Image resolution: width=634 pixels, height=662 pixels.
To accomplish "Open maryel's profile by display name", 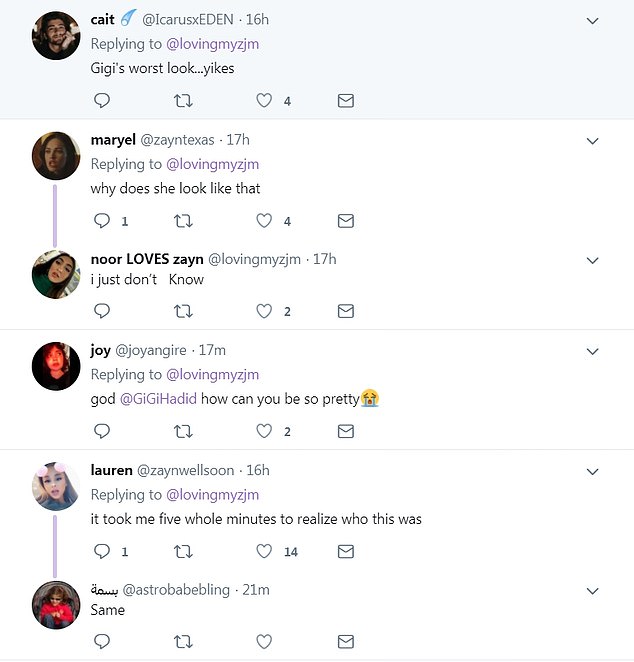I will pyautogui.click(x=113, y=139).
